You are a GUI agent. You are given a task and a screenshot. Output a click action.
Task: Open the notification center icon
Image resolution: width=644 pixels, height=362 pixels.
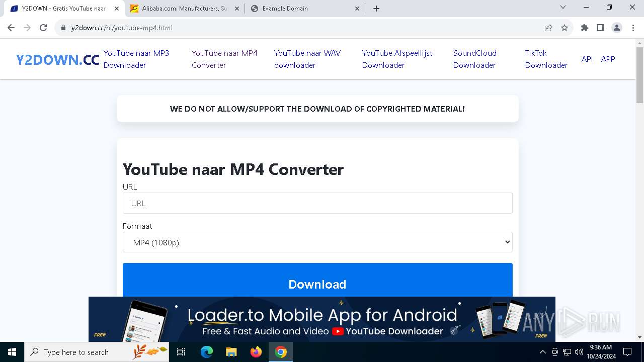click(627, 352)
